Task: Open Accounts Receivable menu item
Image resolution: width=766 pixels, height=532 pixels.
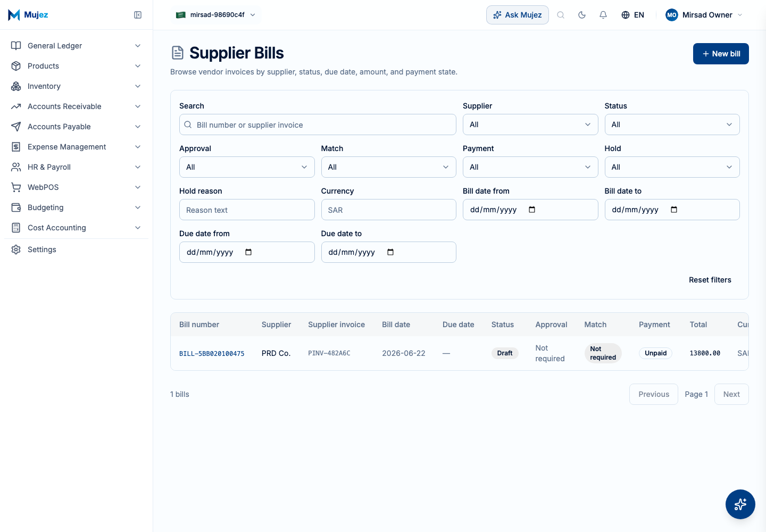Action: 76,106
